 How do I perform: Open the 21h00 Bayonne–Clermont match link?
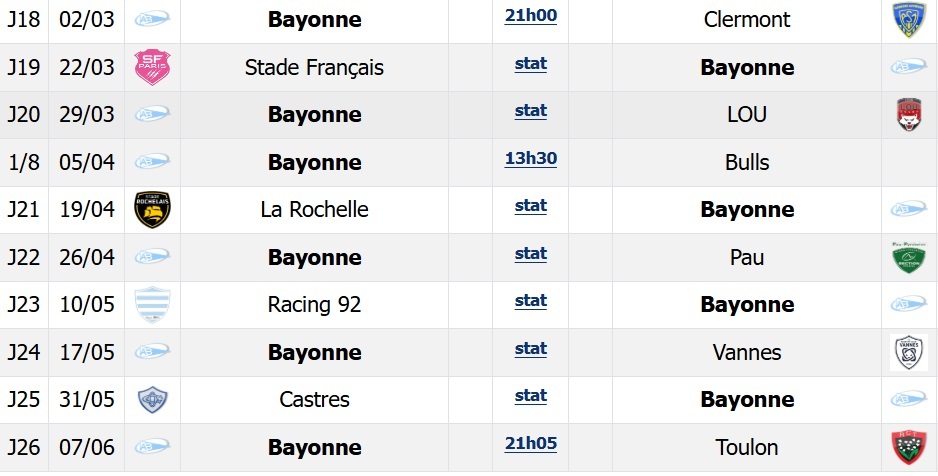pyautogui.click(x=530, y=15)
